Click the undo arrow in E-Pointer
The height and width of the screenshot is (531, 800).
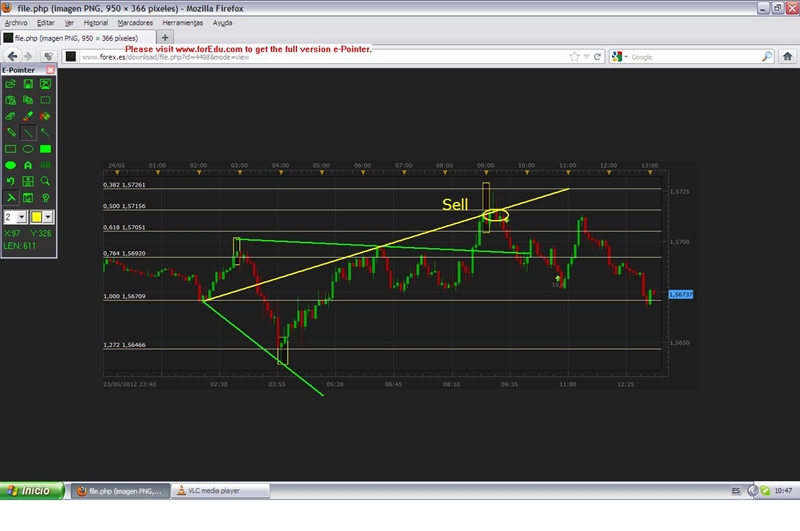pyautogui.click(x=11, y=181)
